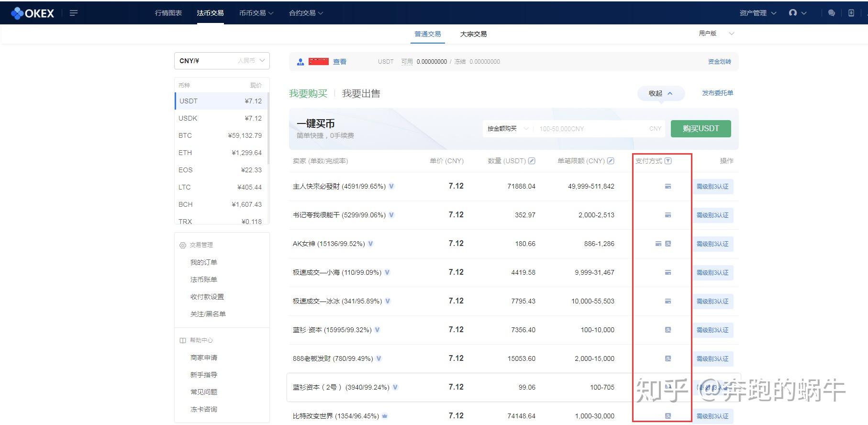Collapse quick-buy panel with 收起
This screenshot has width=868, height=425.
click(x=661, y=93)
